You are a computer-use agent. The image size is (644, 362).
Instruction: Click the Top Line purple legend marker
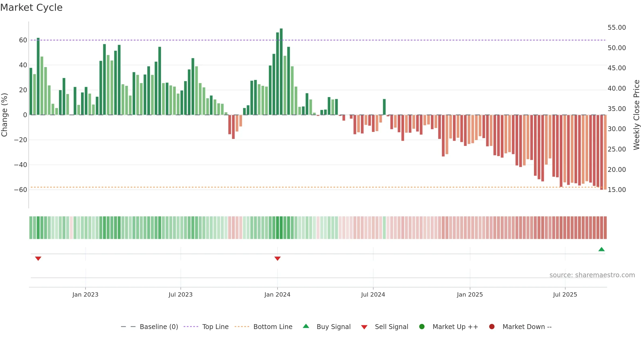coord(191,327)
